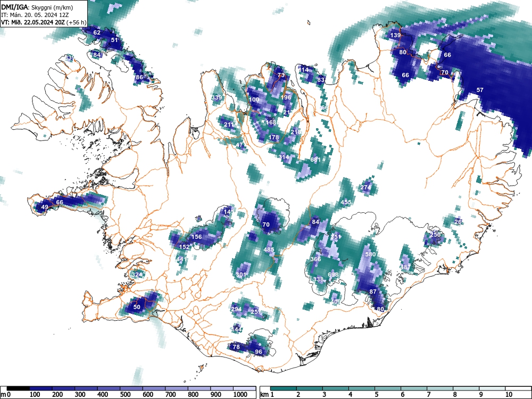Click the visibility value '441' on the map

[x=181, y=259]
